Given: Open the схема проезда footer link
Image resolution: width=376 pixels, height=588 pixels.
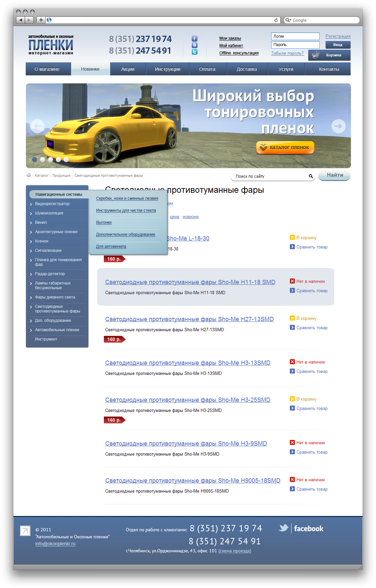Looking at the screenshot, I should pos(235,551).
